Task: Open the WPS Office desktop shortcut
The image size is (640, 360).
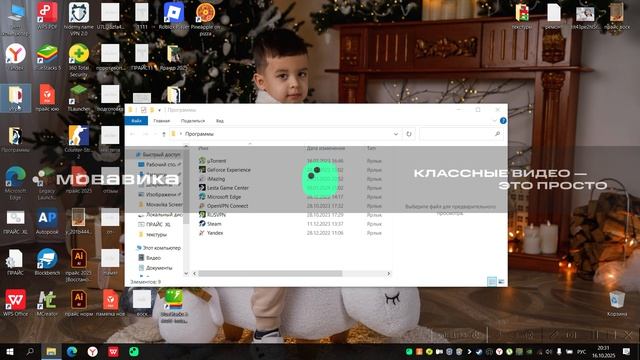Action: point(16,302)
